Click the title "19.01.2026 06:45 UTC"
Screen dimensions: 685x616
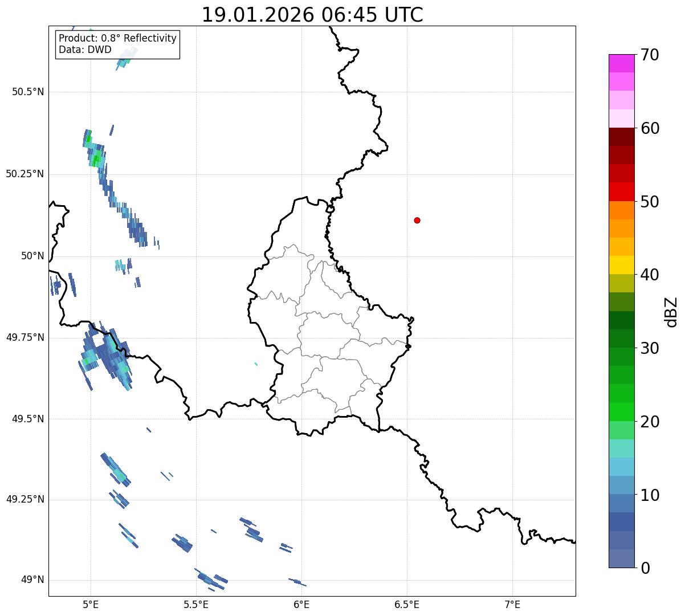(312, 15)
